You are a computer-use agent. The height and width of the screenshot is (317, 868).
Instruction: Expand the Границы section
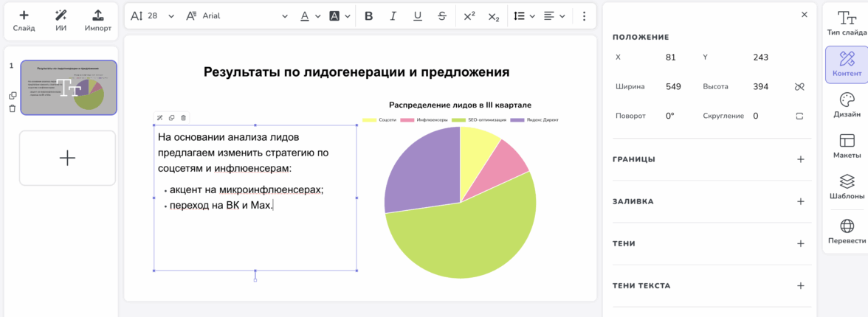(800, 159)
